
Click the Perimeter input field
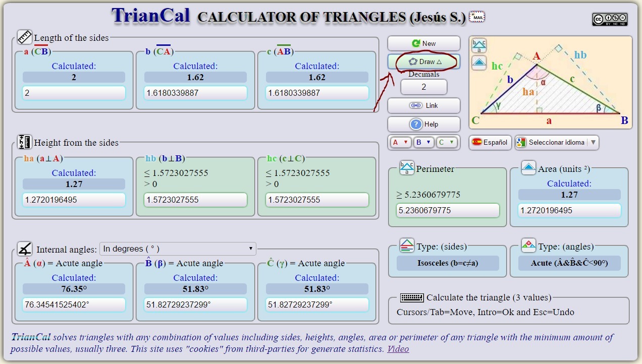[x=448, y=210]
